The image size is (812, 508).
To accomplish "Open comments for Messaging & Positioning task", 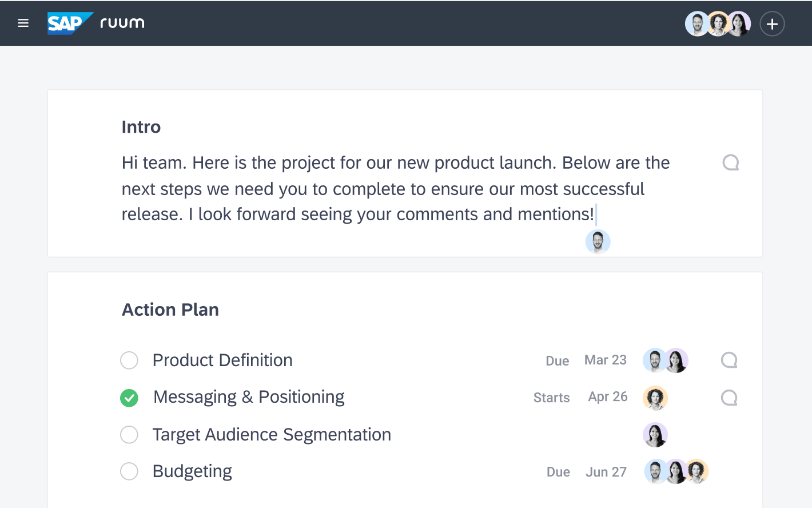I will click(729, 398).
